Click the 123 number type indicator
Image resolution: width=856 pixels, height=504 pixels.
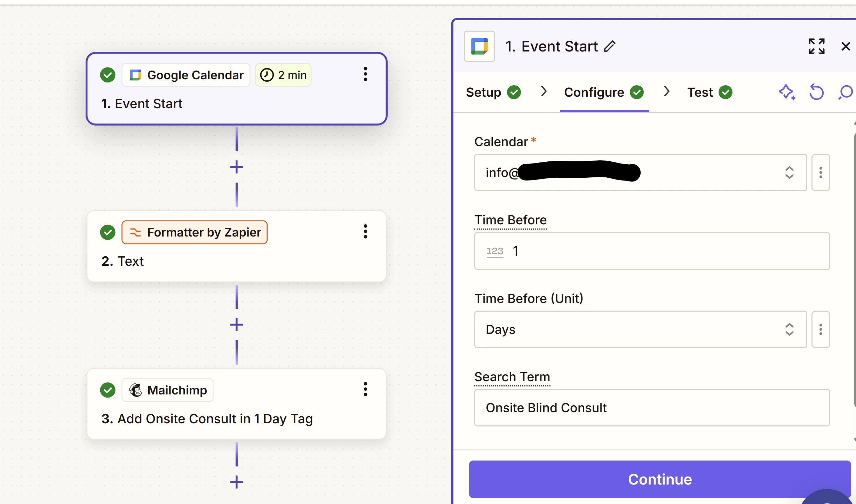(x=495, y=251)
